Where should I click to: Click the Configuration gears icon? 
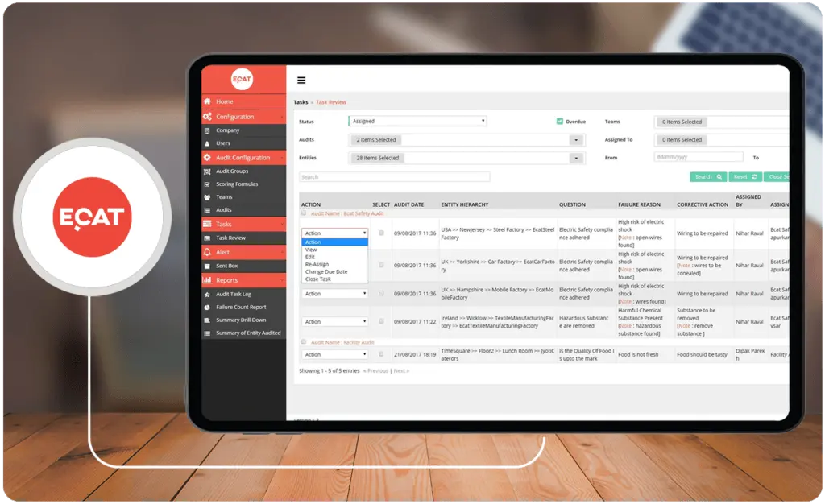tap(207, 117)
